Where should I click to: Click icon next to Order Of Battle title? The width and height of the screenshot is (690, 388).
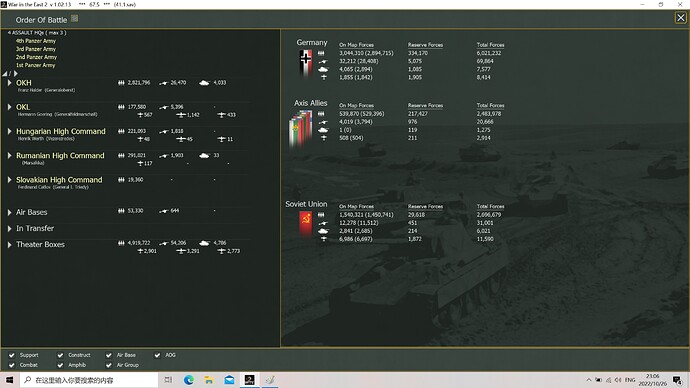(x=74, y=18)
